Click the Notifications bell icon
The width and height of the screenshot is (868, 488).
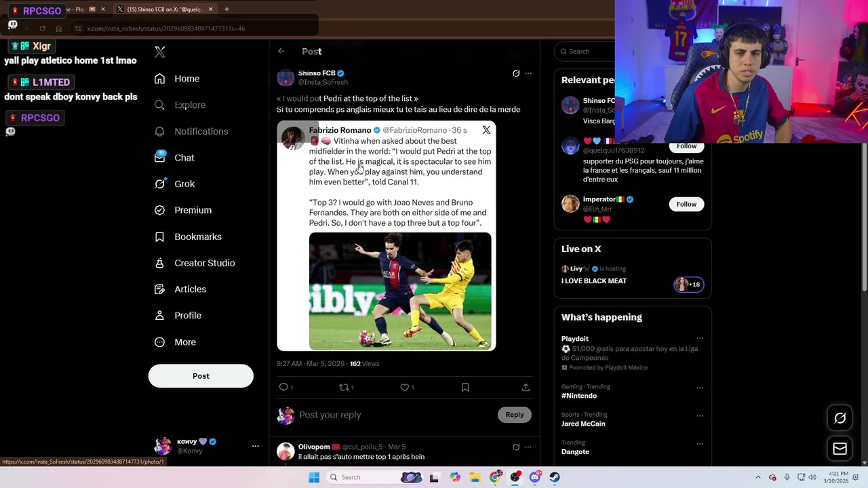tap(159, 131)
